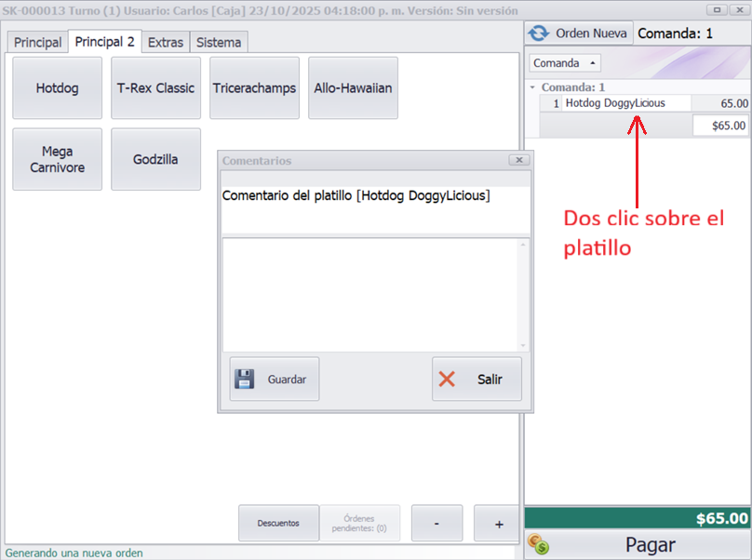Click the floppy disk Guardar icon
752x560 pixels.
tap(245, 379)
